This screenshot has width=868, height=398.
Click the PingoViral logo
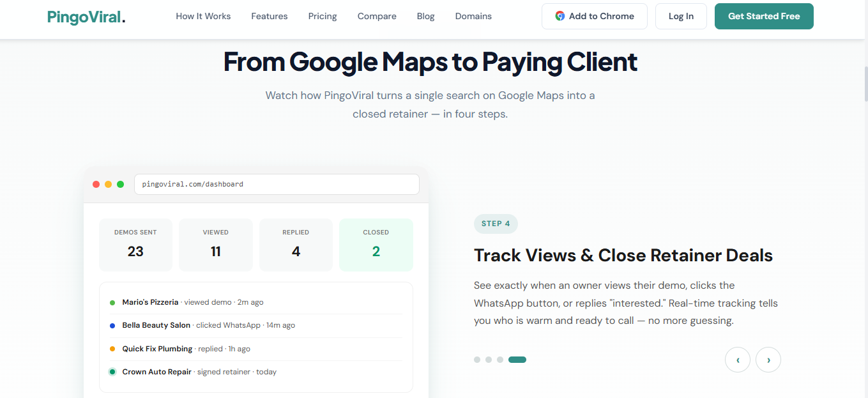pyautogui.click(x=86, y=17)
